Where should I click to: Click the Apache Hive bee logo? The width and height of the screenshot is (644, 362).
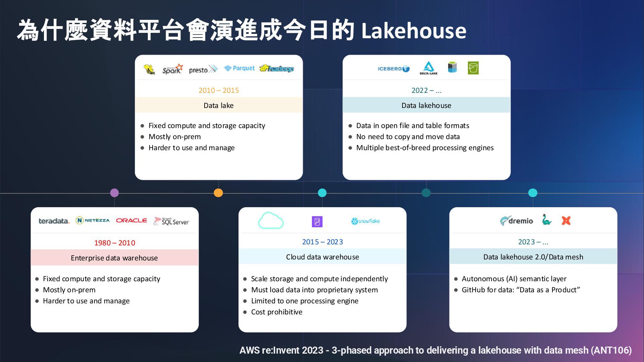pos(149,69)
